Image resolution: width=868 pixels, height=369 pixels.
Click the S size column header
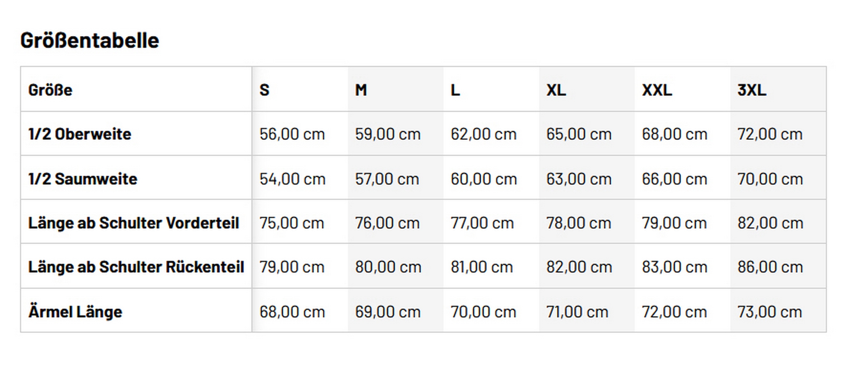click(x=264, y=90)
